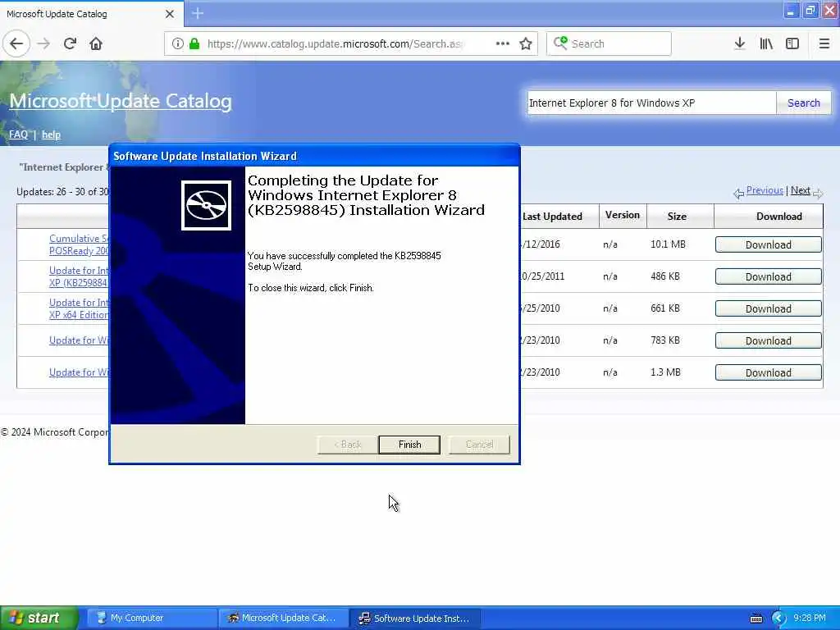Click the green padlock security icon
This screenshot has height=630, width=840.
[x=194, y=44]
